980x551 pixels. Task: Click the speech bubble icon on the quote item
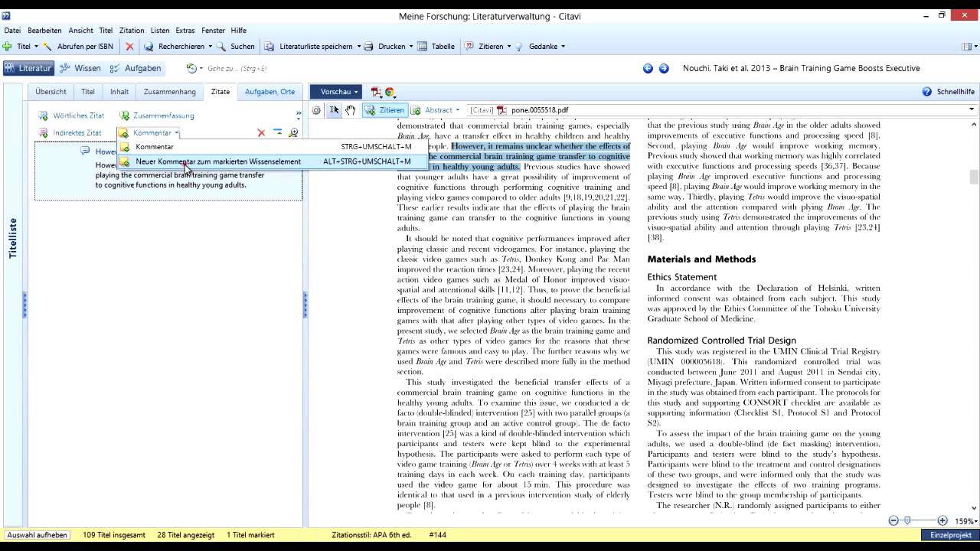tap(85, 152)
